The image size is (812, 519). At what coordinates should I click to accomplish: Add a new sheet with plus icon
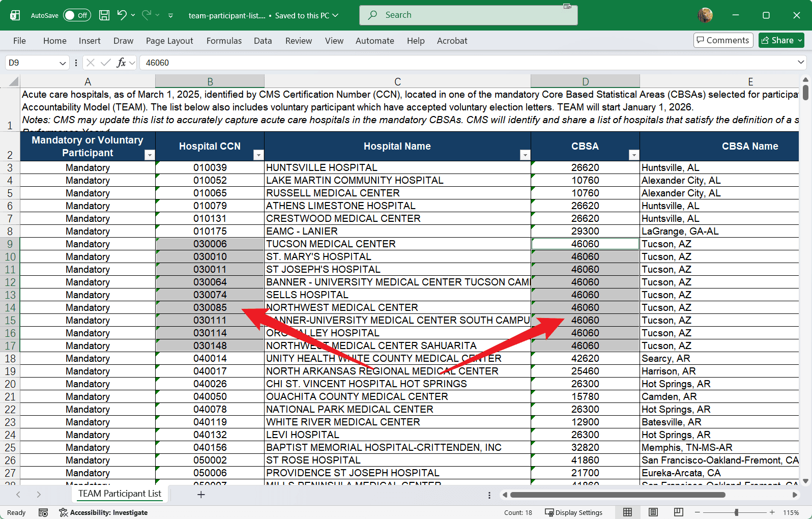tap(201, 495)
